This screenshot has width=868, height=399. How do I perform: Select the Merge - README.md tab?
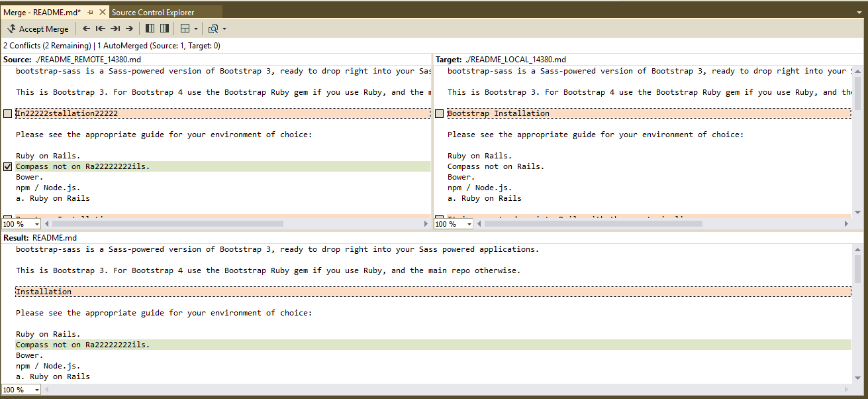[42, 11]
